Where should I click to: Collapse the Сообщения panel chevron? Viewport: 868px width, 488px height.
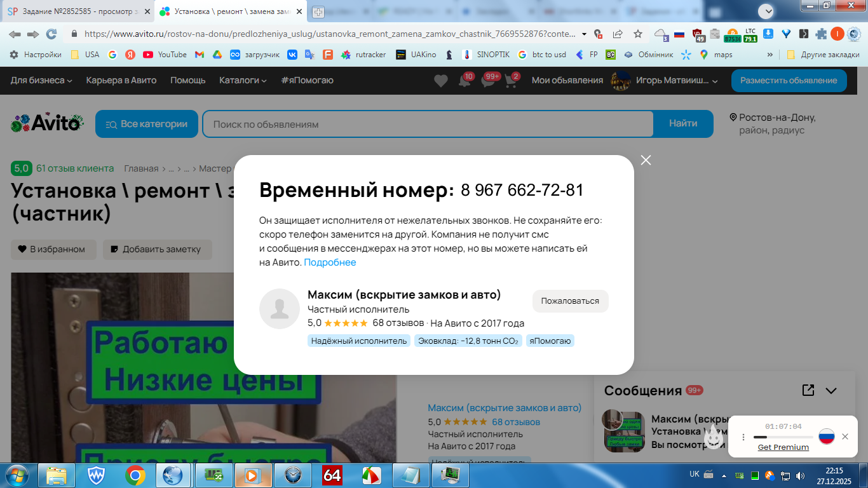(831, 390)
